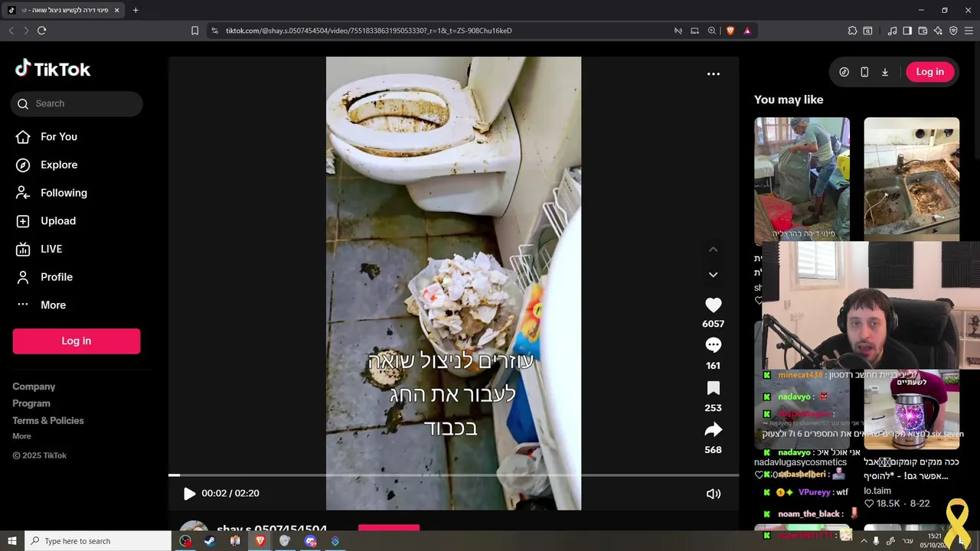
Task: Click Brave icon in taskbar
Action: [x=260, y=541]
